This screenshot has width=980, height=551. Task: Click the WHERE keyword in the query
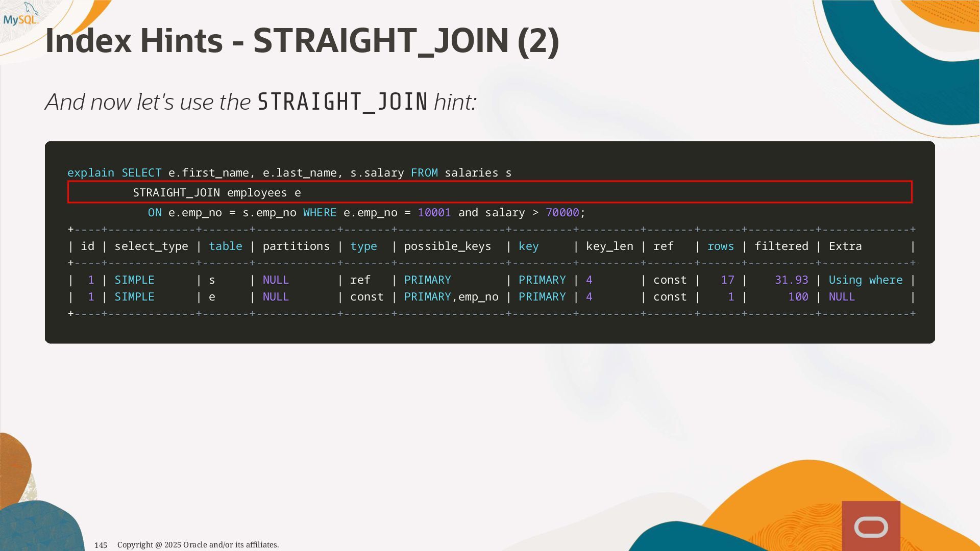coord(320,213)
